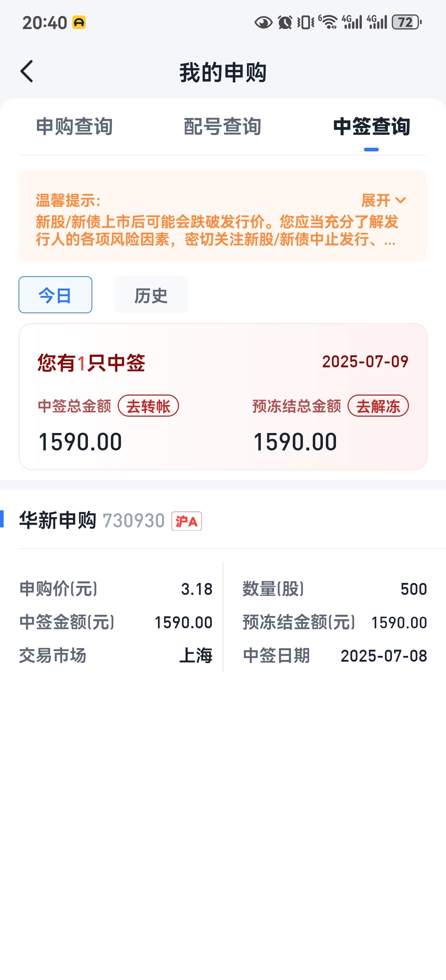Tap the truncated risk warning text

coord(217,230)
